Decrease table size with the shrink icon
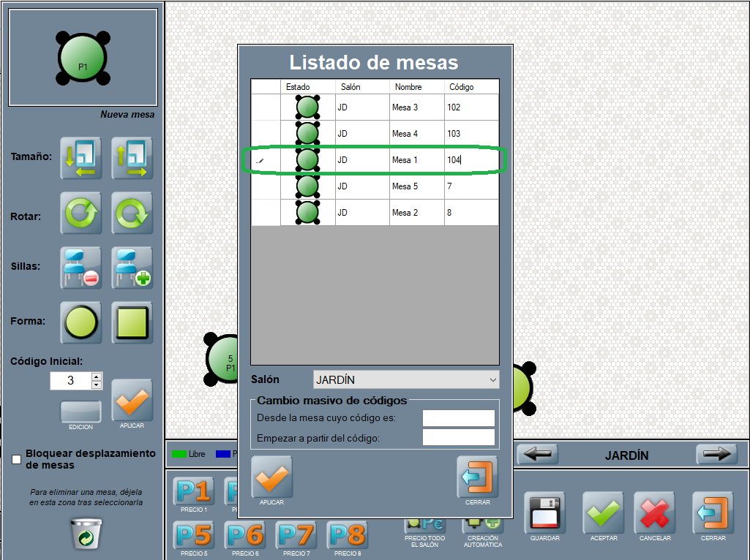The height and width of the screenshot is (560, 750). [80, 158]
